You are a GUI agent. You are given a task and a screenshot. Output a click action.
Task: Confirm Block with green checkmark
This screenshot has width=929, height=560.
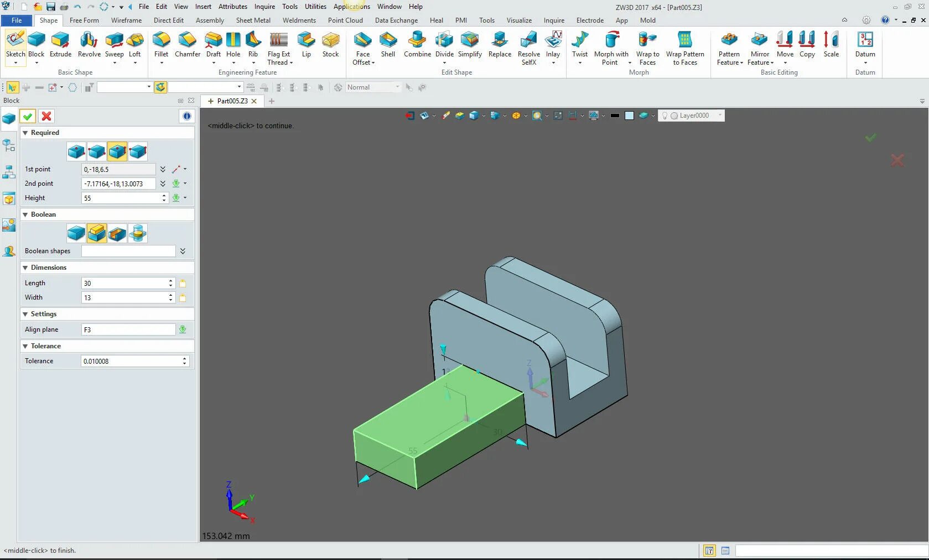pos(28,116)
